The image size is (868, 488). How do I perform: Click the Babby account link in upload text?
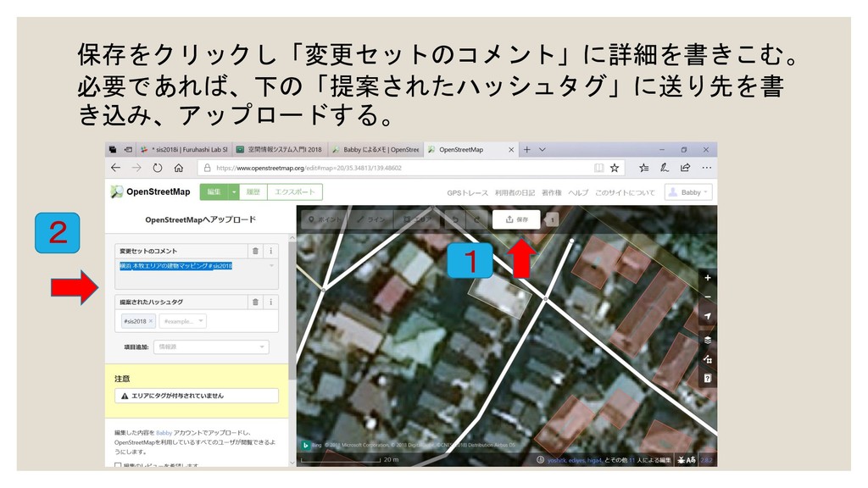coord(164,433)
